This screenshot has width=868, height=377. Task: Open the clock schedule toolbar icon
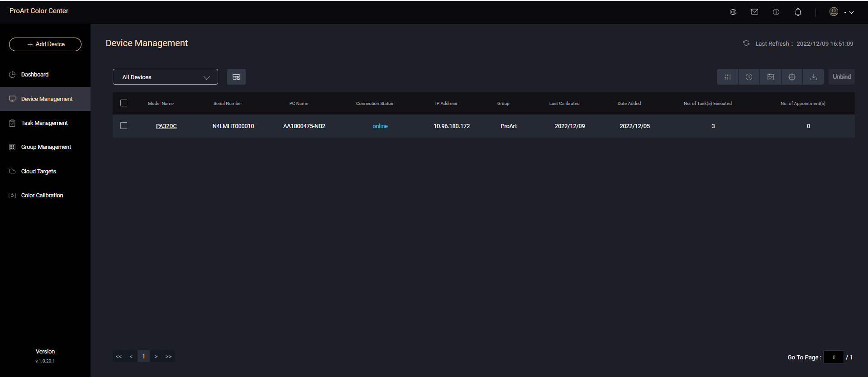[x=749, y=77]
